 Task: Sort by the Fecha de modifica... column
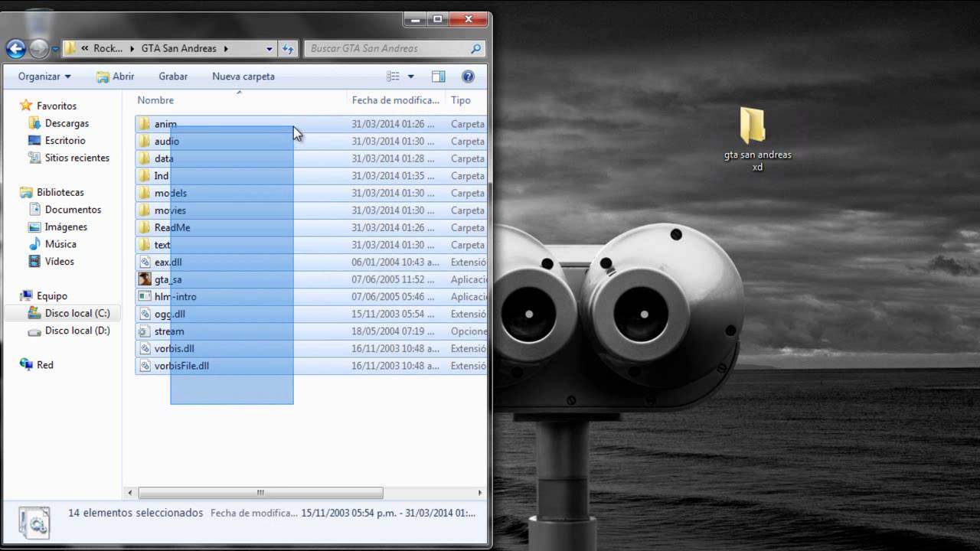396,100
